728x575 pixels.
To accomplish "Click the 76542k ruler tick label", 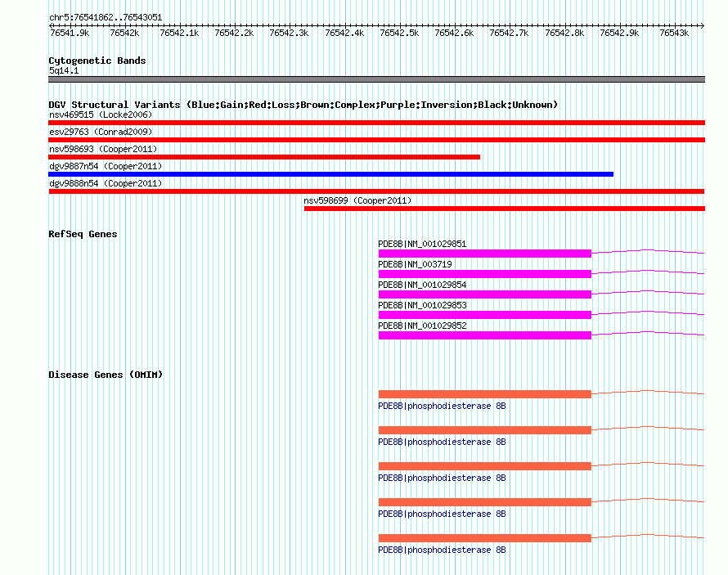I will pyautogui.click(x=124, y=33).
